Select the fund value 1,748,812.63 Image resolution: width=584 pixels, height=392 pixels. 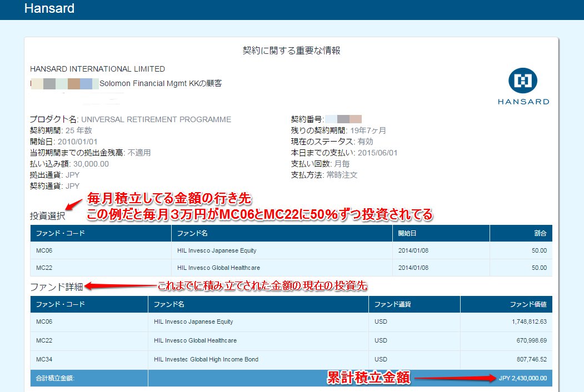click(529, 321)
